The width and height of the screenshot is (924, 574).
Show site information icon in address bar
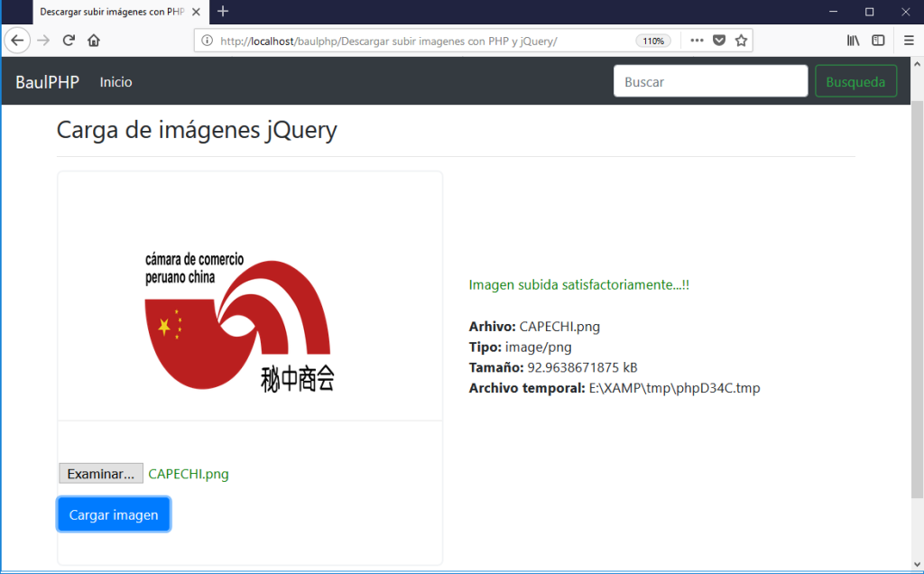pyautogui.click(x=207, y=41)
